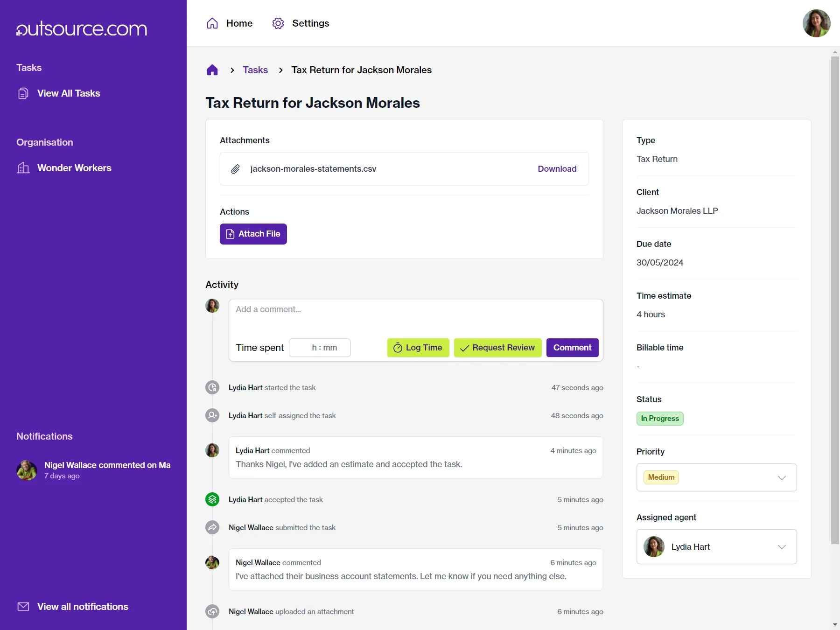Image resolution: width=840 pixels, height=630 pixels.
Task: Open the home breadcrumb icon
Action: [212, 70]
